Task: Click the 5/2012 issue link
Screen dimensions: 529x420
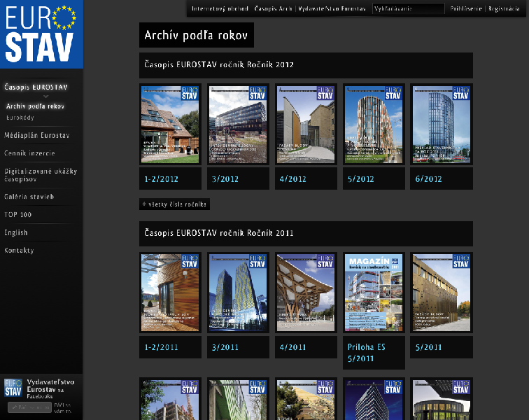Action: pyautogui.click(x=360, y=179)
